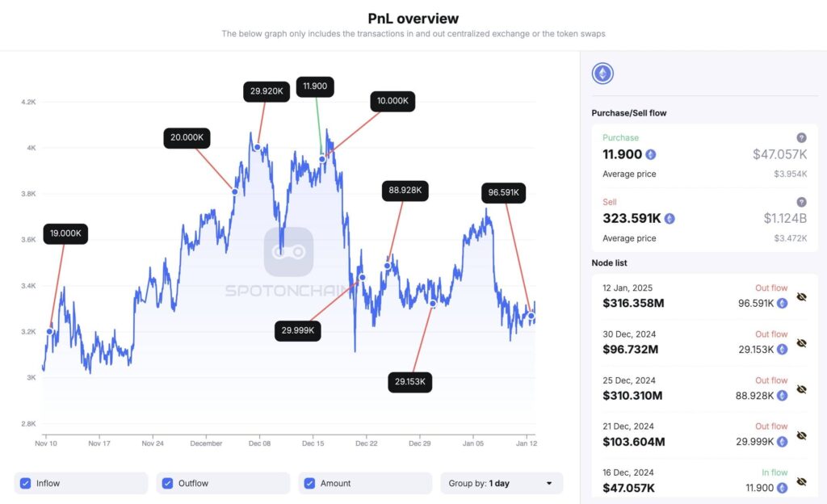Click the ETH icon beside 11.900 purchase amount
This screenshot has width=827, height=504.
click(x=650, y=154)
